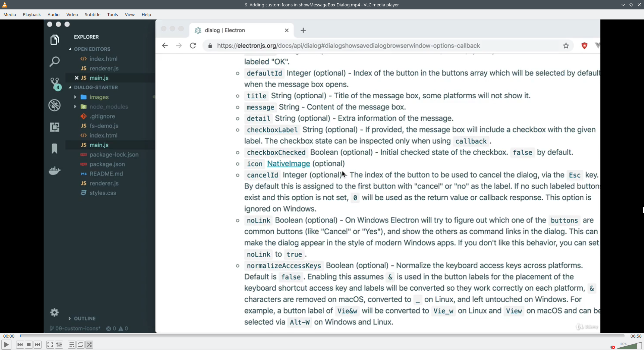This screenshot has height=350, width=644.
Task: Open Source Control icon with badge 4
Action: [x=55, y=84]
